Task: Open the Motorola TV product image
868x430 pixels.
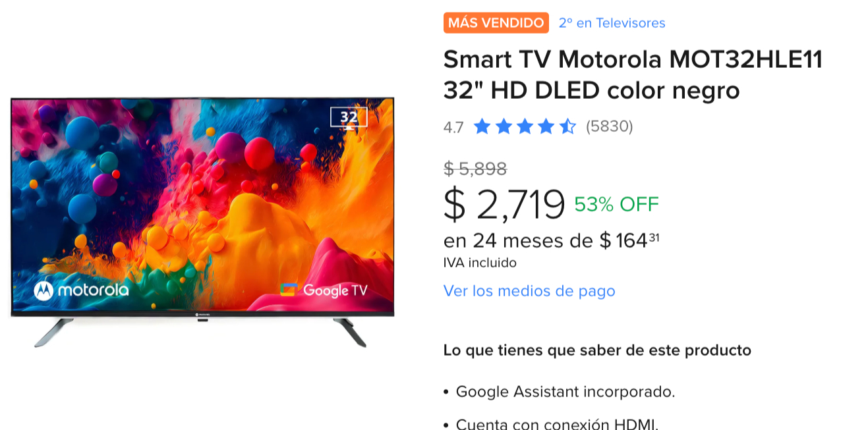Action: [x=202, y=222]
